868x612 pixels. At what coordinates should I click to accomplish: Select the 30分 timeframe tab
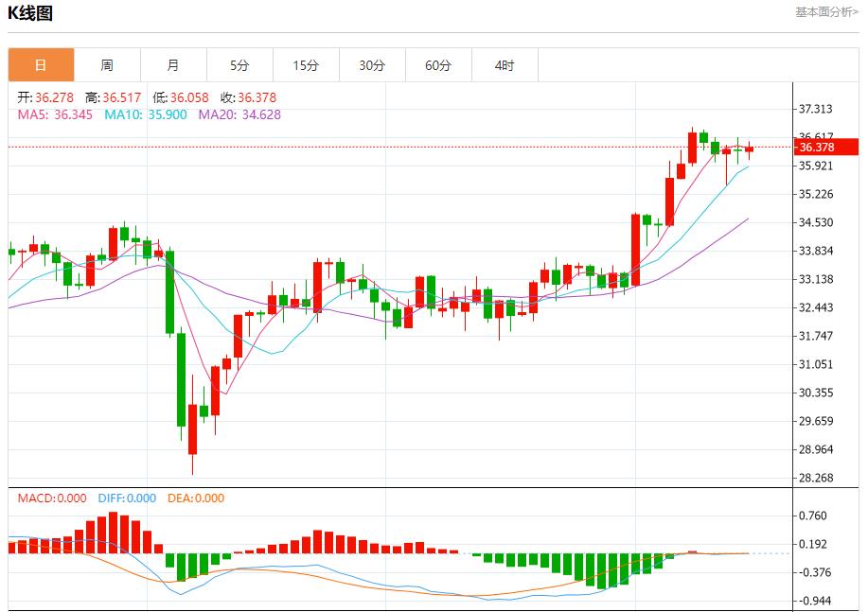(x=372, y=65)
